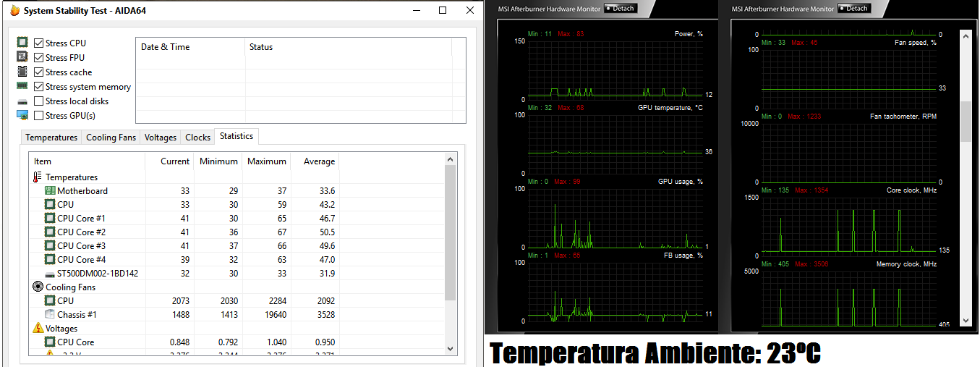The image size is (980, 367).
Task: Enable the Stress GPU(s) checkbox
Action: coord(39,116)
